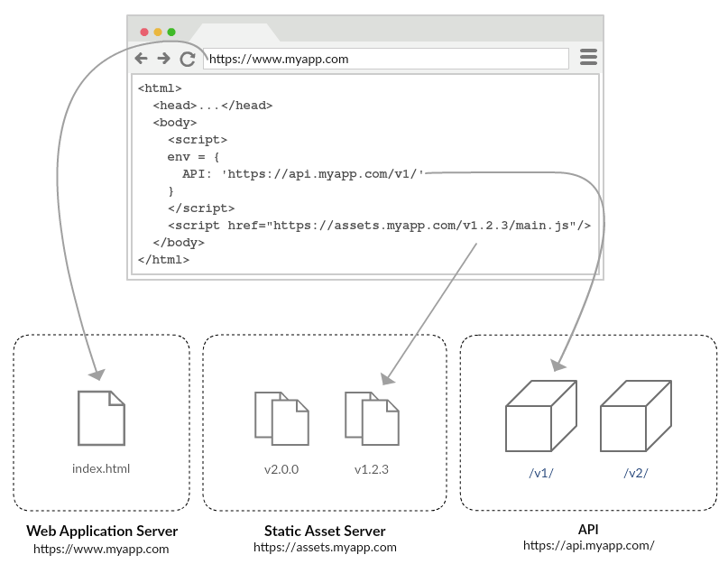728x564 pixels.
Task: Click the /v2/ API cube icon
Action: click(x=636, y=416)
